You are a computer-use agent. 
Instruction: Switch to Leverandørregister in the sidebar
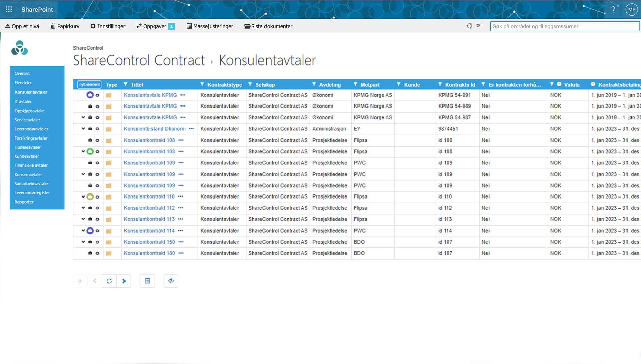pos(32,192)
